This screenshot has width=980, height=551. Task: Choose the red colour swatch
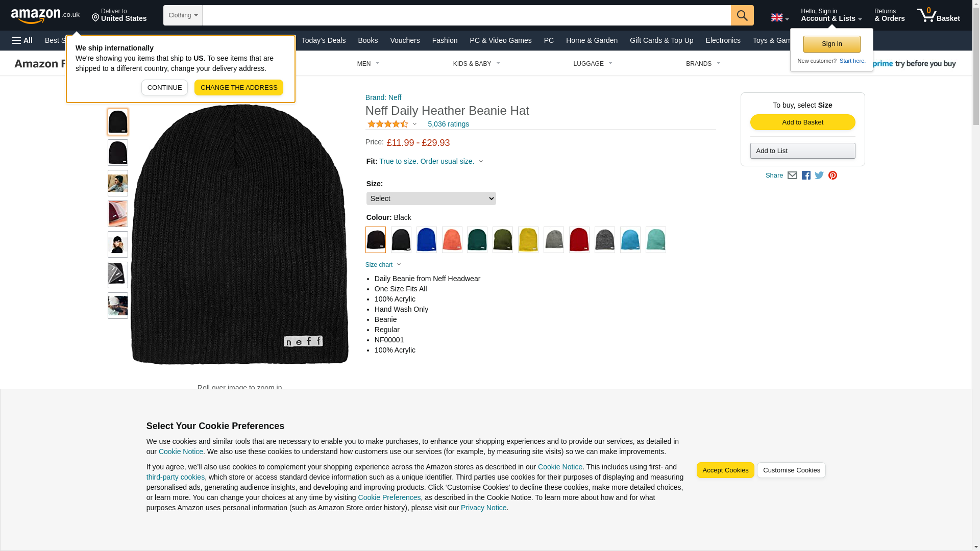pyautogui.click(x=579, y=240)
